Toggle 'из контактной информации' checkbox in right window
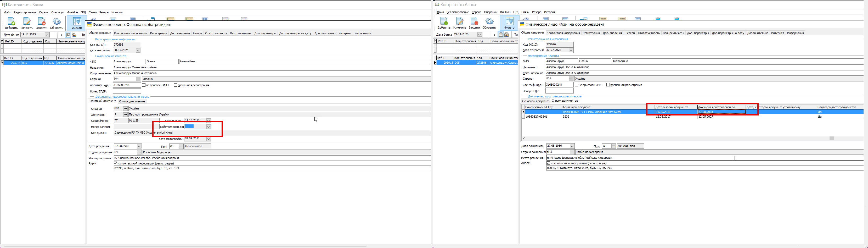The width and height of the screenshot is (868, 248). point(548,163)
